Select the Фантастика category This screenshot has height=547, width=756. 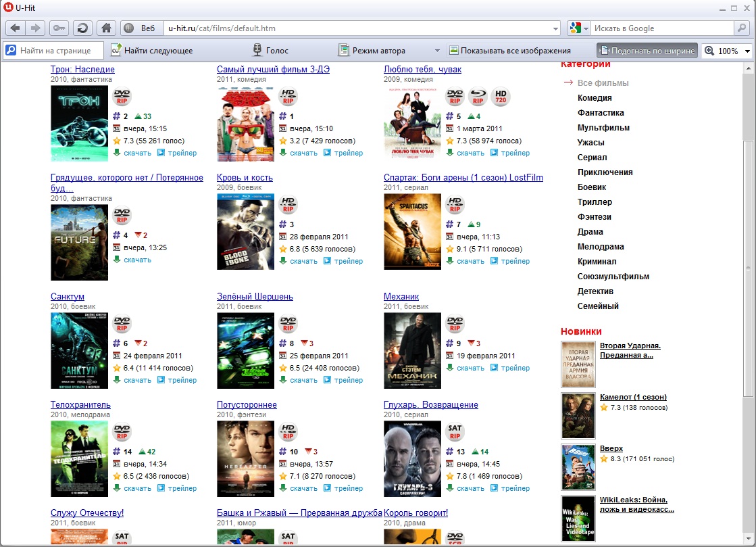coord(601,113)
